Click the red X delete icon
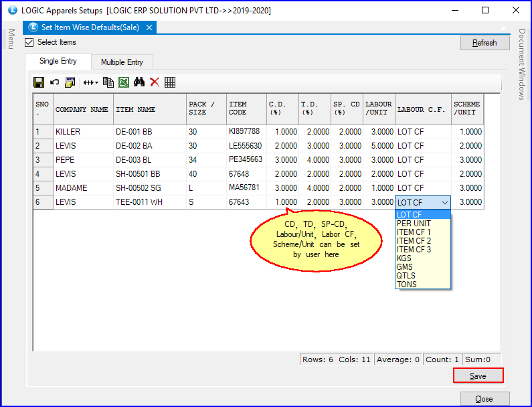 [x=155, y=82]
